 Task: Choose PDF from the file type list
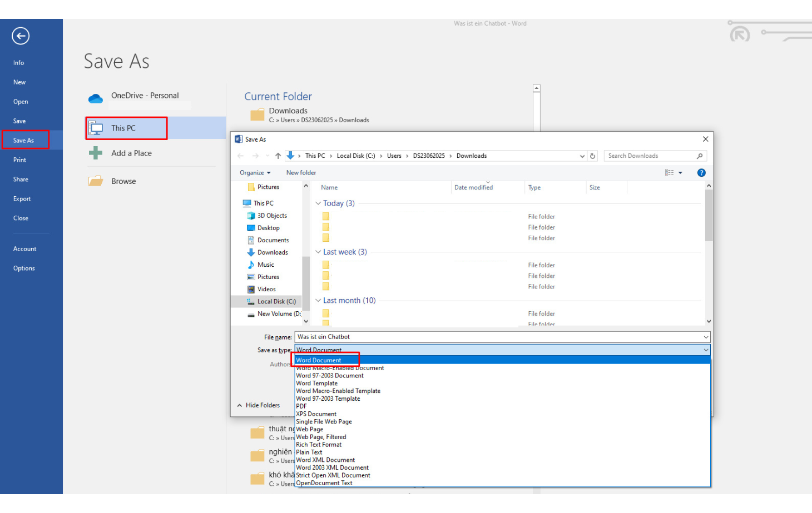pos(301,406)
